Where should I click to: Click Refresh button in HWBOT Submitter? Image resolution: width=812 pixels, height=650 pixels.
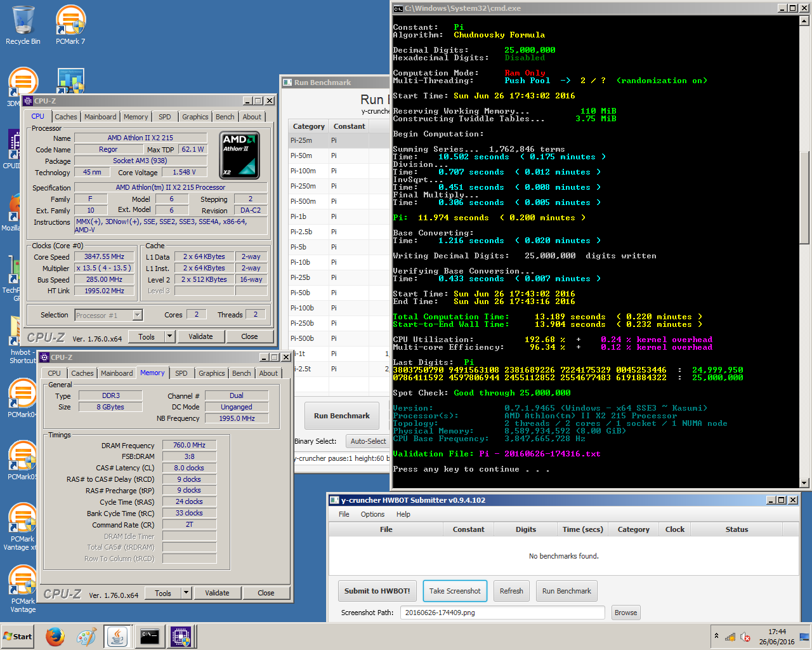(511, 591)
